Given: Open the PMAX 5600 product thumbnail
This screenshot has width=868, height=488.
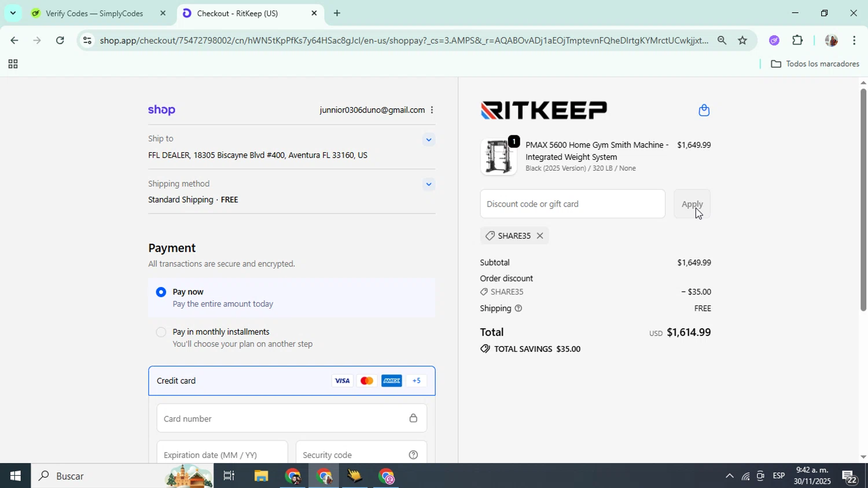Looking at the screenshot, I should 498,157.
